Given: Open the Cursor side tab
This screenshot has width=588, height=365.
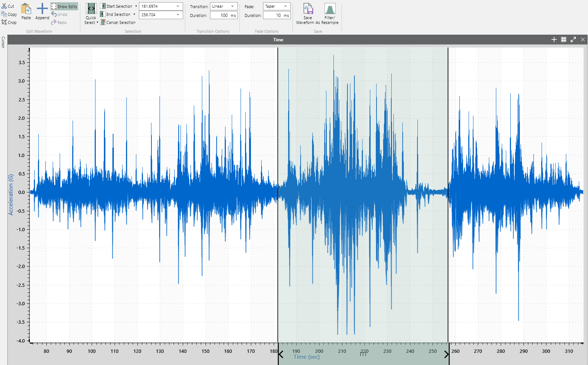Looking at the screenshot, I should [x=3, y=42].
